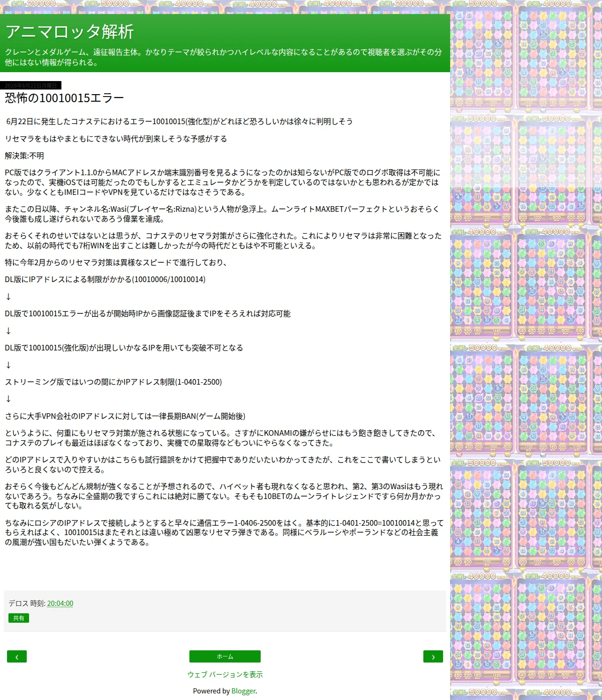Click the paragraph starting 6月22日に発生した
This screenshot has width=602, height=700.
179,121
